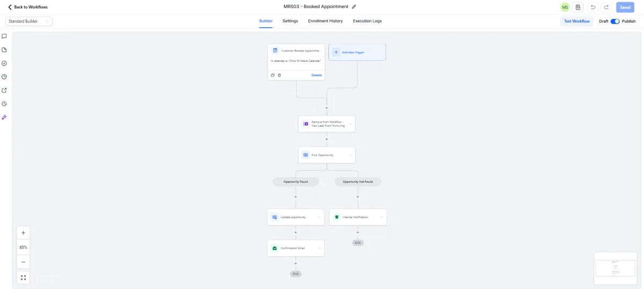Click the Test Workflow button
644x289 pixels.
(576, 21)
